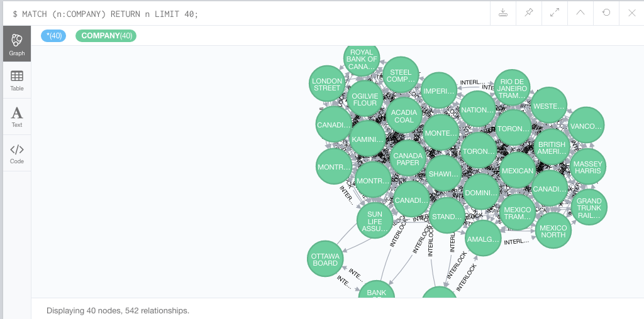The height and width of the screenshot is (319, 644).
Task: Rerun the Cypher query
Action: pyautogui.click(x=606, y=13)
